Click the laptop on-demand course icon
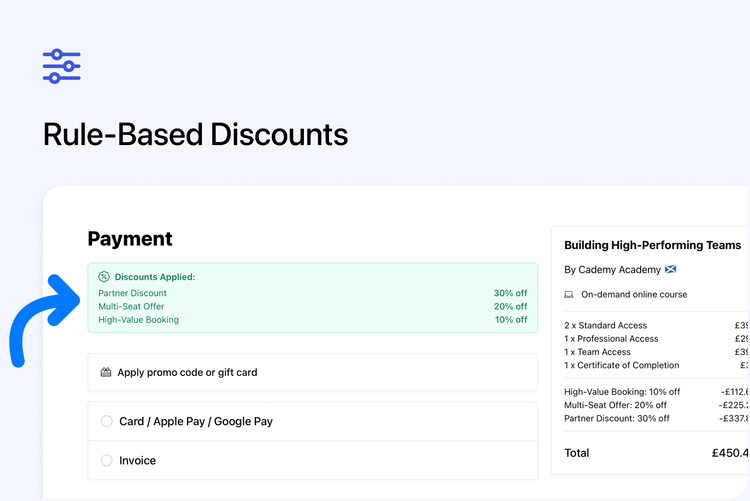Viewport: 750px width, 501px height. pos(569,294)
